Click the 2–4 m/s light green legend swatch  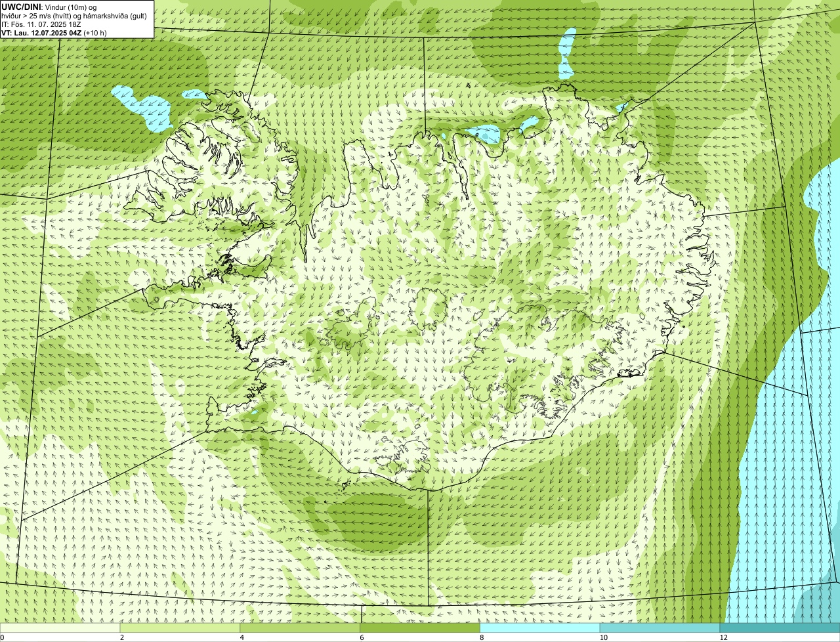pos(180,628)
